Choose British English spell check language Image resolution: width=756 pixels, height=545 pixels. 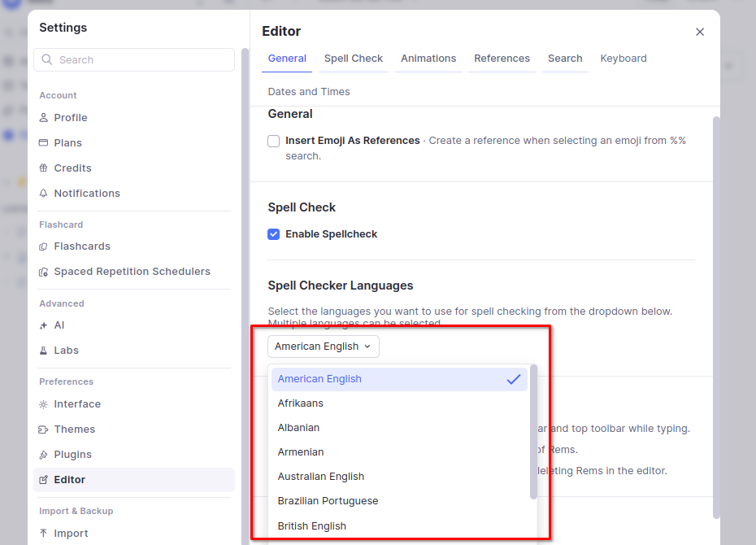coord(312,526)
